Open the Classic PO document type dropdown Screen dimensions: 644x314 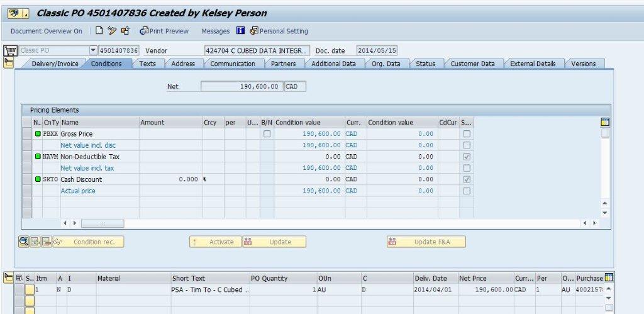click(x=93, y=50)
